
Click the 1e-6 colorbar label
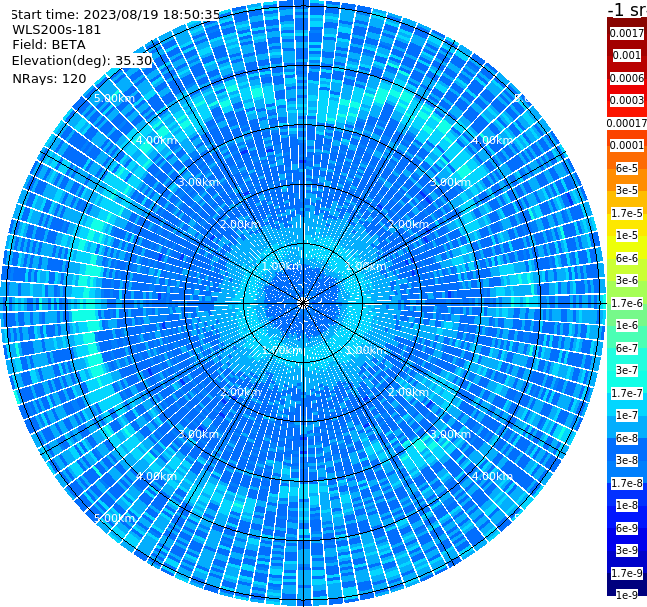627,325
